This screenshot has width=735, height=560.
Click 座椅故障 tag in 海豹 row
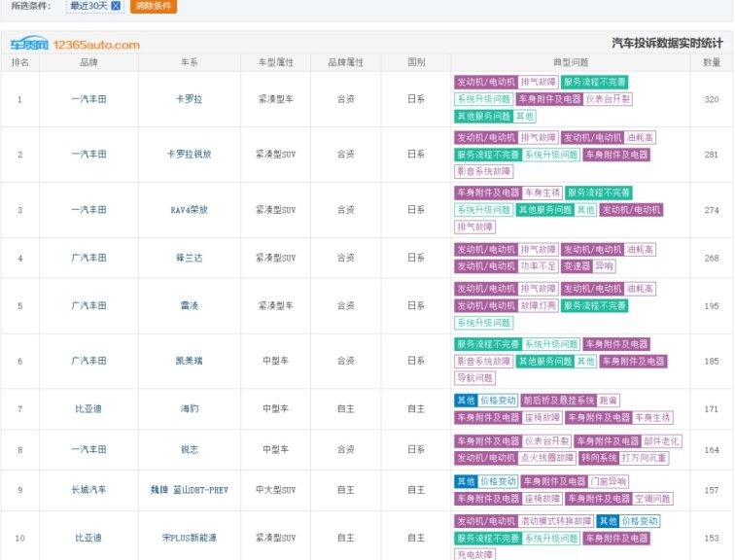[x=542, y=417]
